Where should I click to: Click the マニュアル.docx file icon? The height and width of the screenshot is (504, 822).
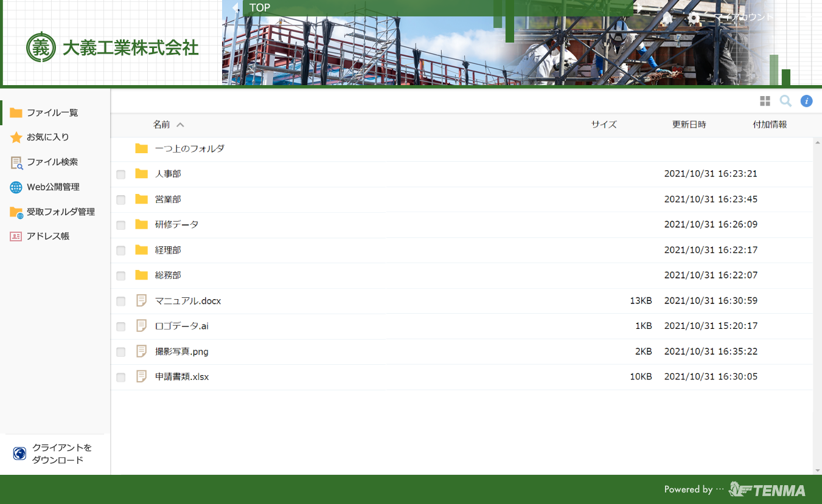[x=142, y=300]
